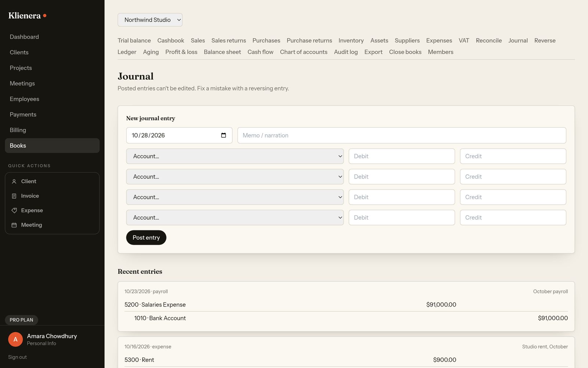Viewport: 588px width, 368px height.
Task: Open the fourth Account dropdown
Action: (x=235, y=217)
